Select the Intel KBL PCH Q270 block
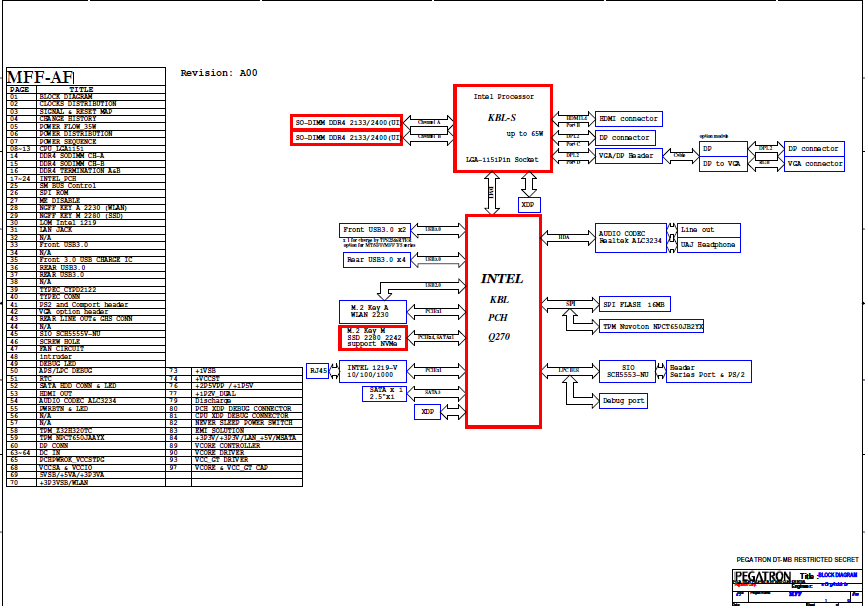The width and height of the screenshot is (865, 606). (x=503, y=320)
